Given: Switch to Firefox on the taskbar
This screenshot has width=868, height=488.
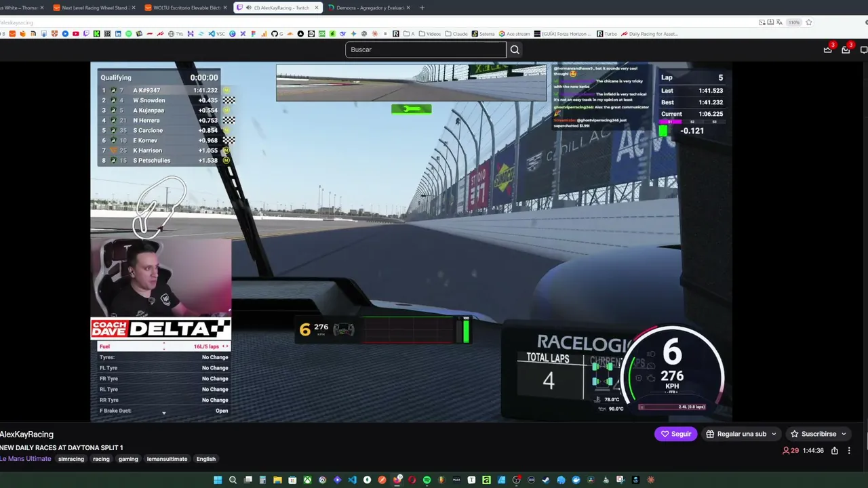Looking at the screenshot, I should click(x=397, y=480).
